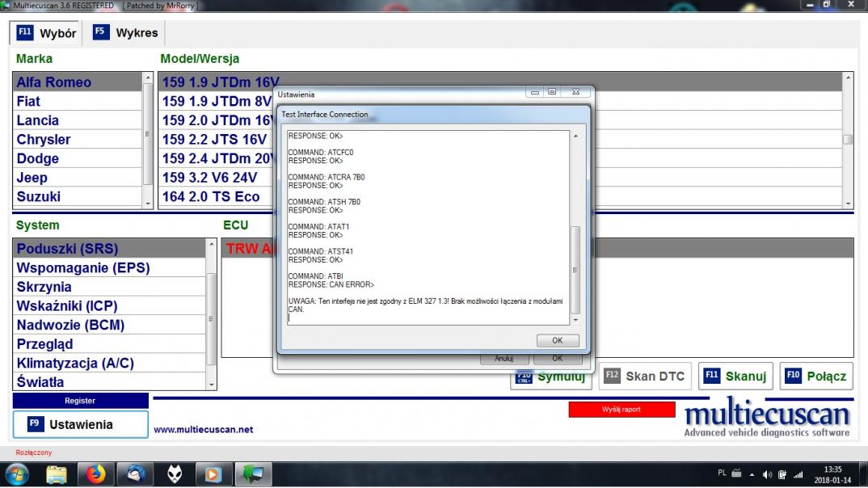Select model 159 1.9 JTDm 8V
Image resolution: width=868 pixels, height=488 pixels.
click(217, 101)
